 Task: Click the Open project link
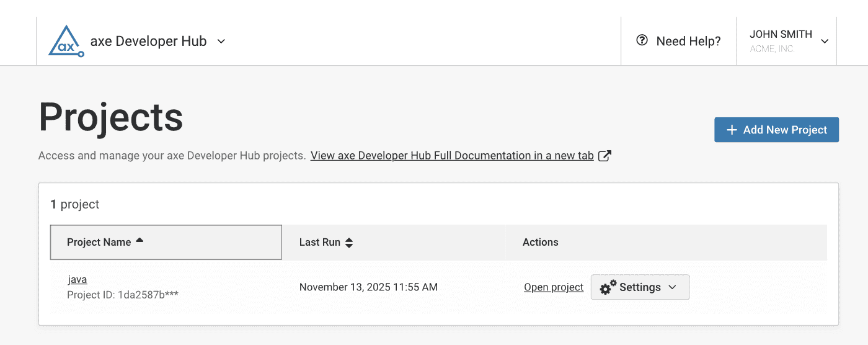[554, 287]
